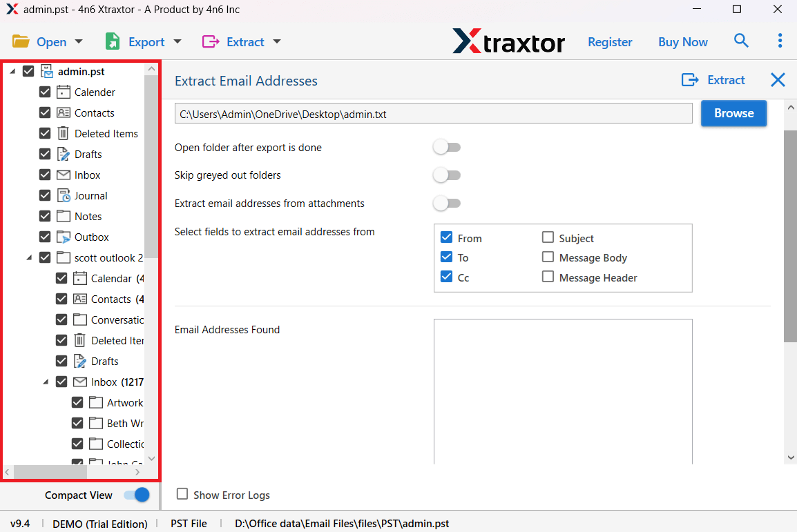This screenshot has width=797, height=532.
Task: Click the Deleted Items trash icon in scott outlook
Action: point(80,341)
